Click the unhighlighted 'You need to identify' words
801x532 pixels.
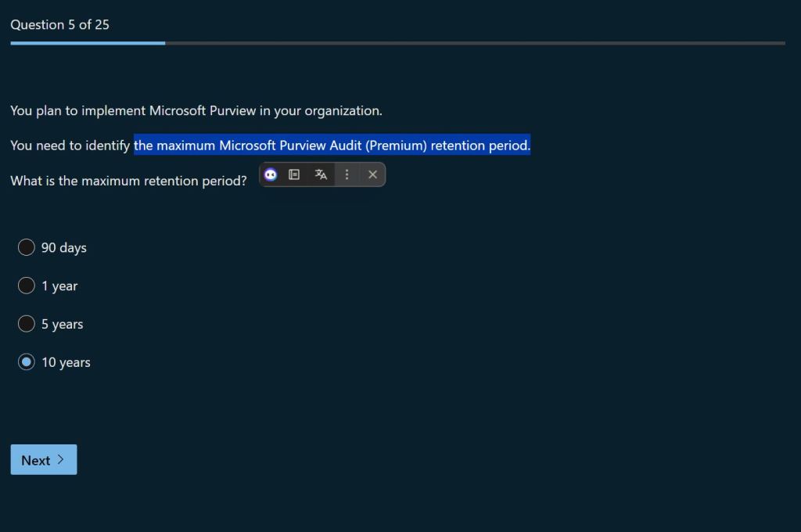(x=70, y=146)
